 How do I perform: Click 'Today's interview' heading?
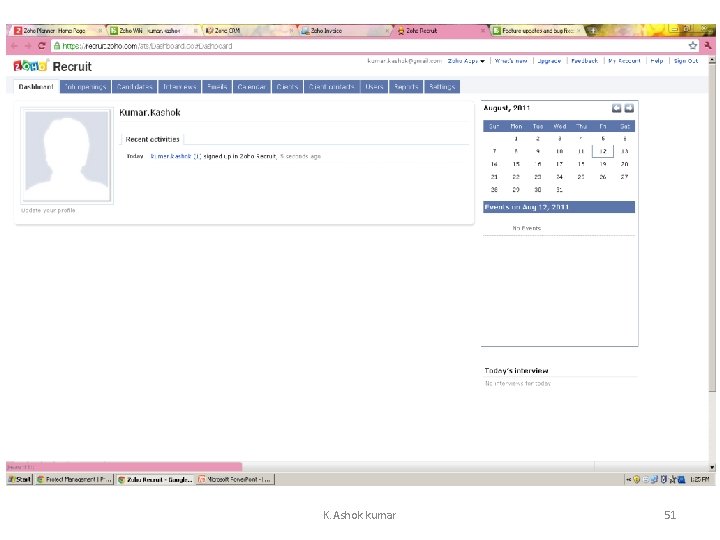(x=516, y=371)
